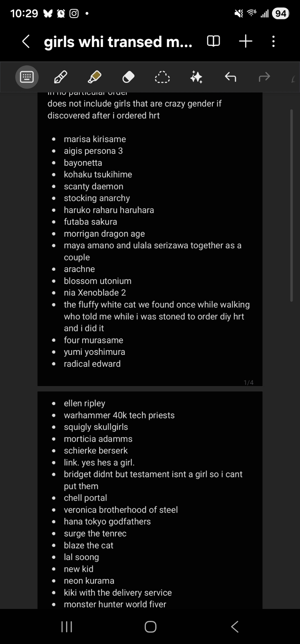The image size is (300, 644).
Task: Tap the 1/4 page number indicator
Action: (248, 383)
